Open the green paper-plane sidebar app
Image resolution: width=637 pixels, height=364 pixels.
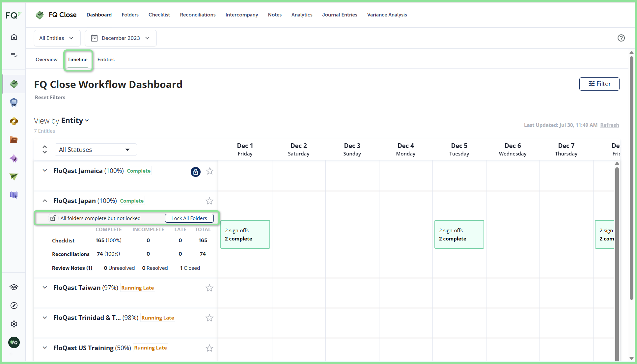click(14, 177)
